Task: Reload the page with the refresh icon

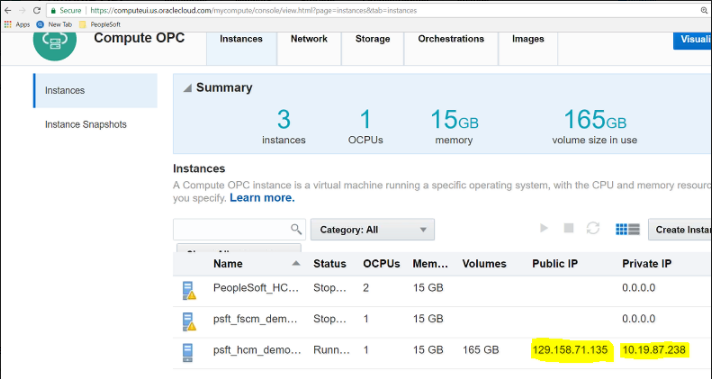Action: click(37, 10)
